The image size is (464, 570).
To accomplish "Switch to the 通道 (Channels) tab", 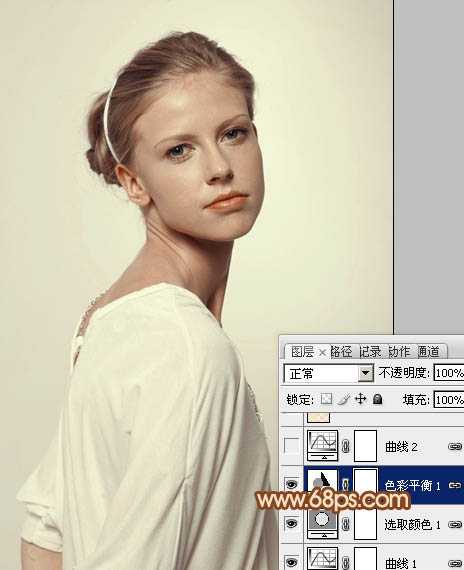I will click(x=428, y=352).
